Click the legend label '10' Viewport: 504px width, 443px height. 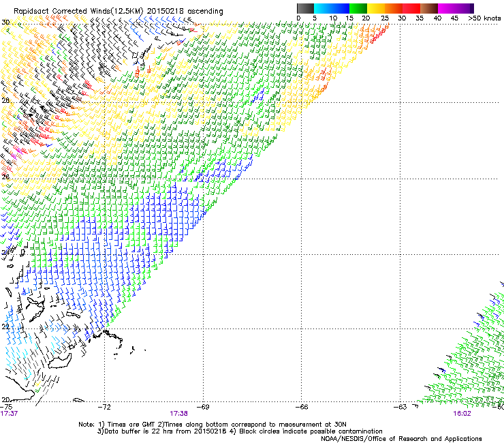[333, 18]
